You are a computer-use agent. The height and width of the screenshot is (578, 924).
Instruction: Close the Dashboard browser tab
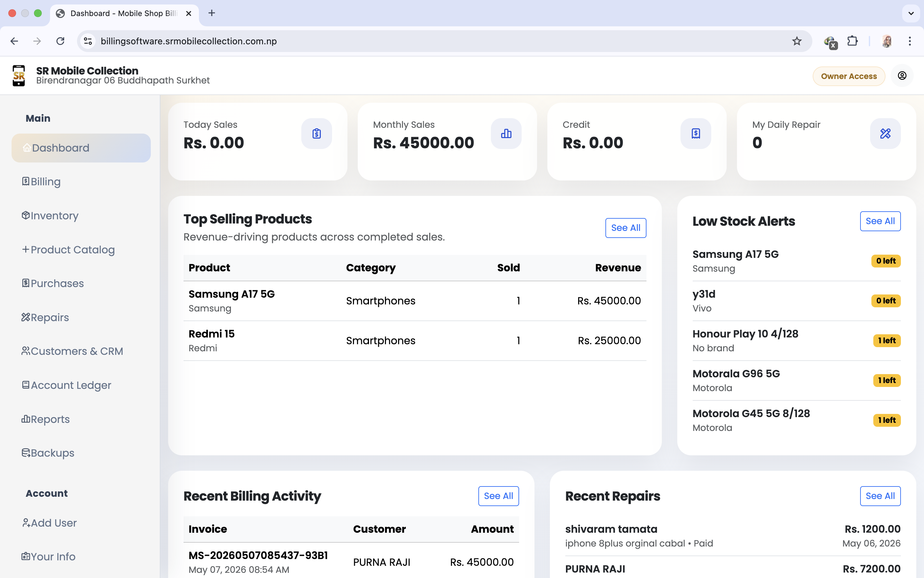pyautogui.click(x=189, y=13)
